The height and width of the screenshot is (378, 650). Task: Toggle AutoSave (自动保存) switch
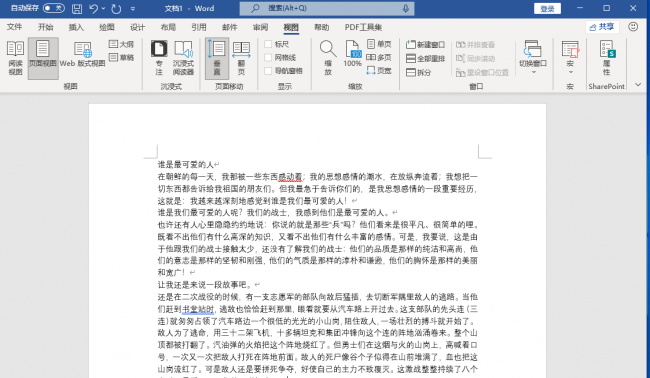point(53,8)
